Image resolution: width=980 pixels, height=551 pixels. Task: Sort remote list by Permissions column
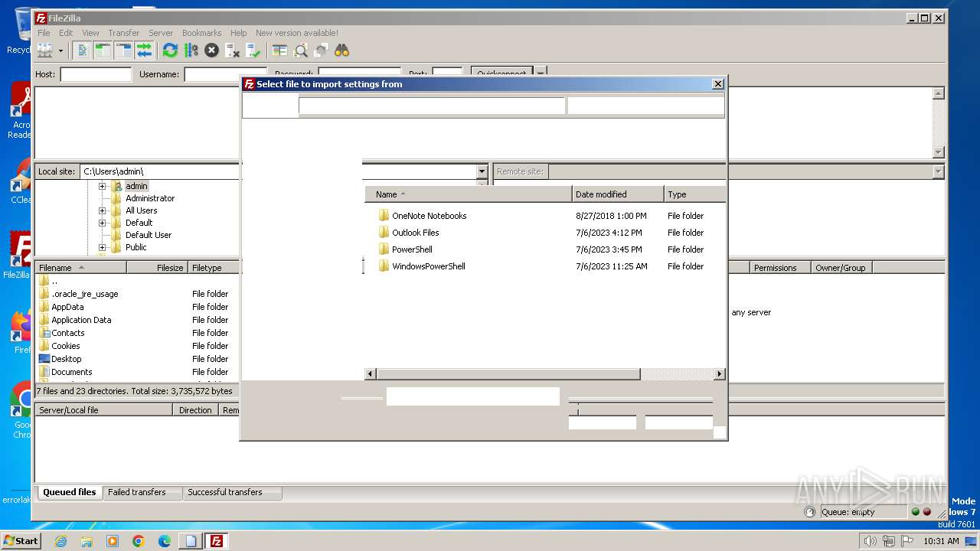[780, 268]
